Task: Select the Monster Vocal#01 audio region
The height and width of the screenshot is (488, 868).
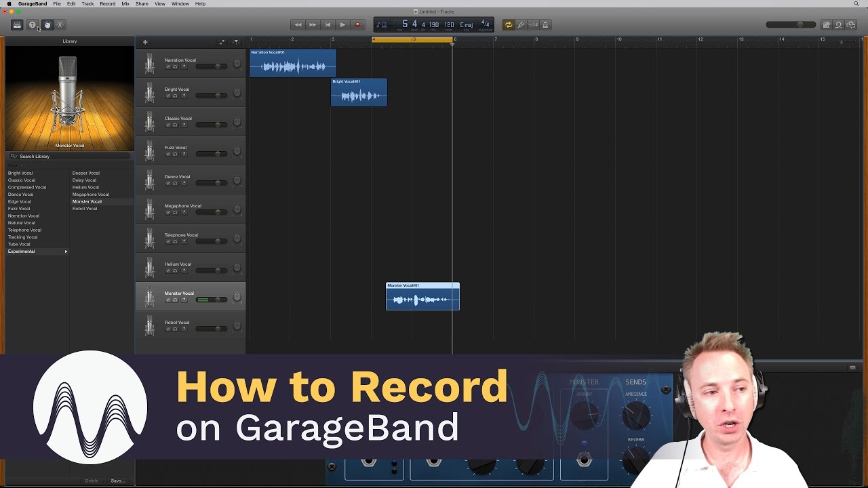Action: [x=422, y=296]
